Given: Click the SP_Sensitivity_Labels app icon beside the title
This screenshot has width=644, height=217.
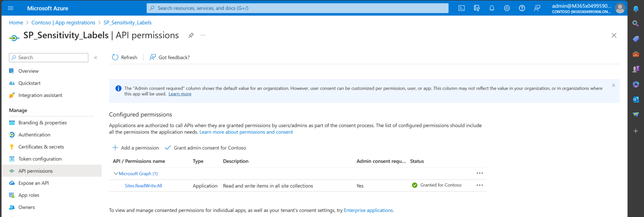Looking at the screenshot, I should point(14,38).
